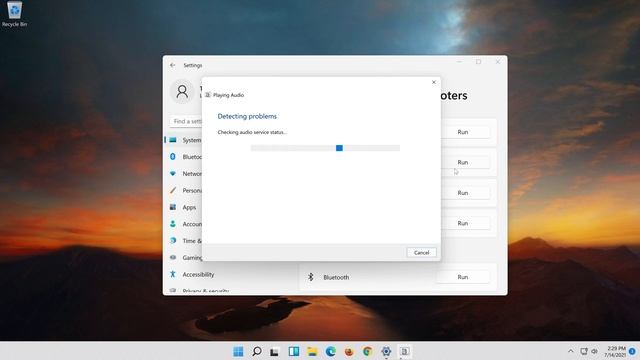
Task: Open the network tray icon
Action: [x=584, y=351]
